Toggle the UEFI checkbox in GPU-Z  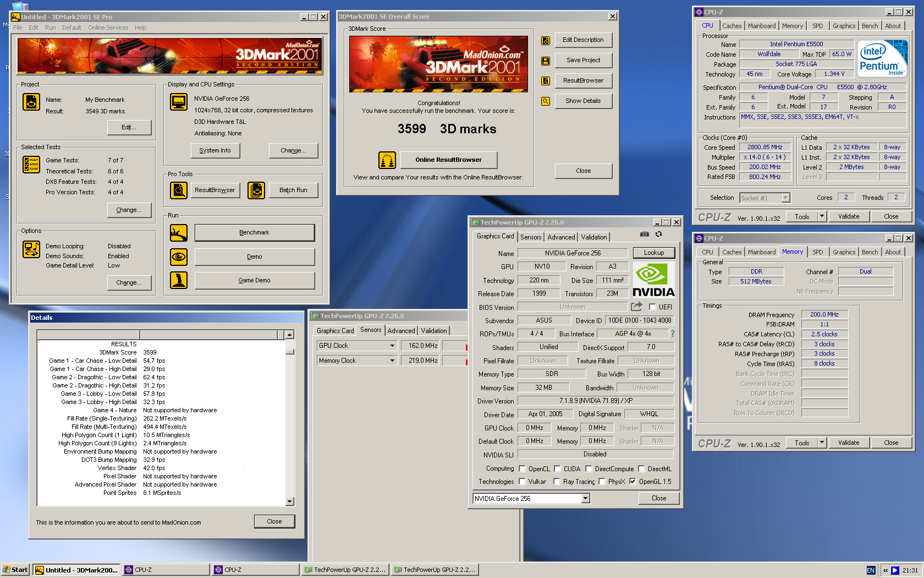[652, 307]
